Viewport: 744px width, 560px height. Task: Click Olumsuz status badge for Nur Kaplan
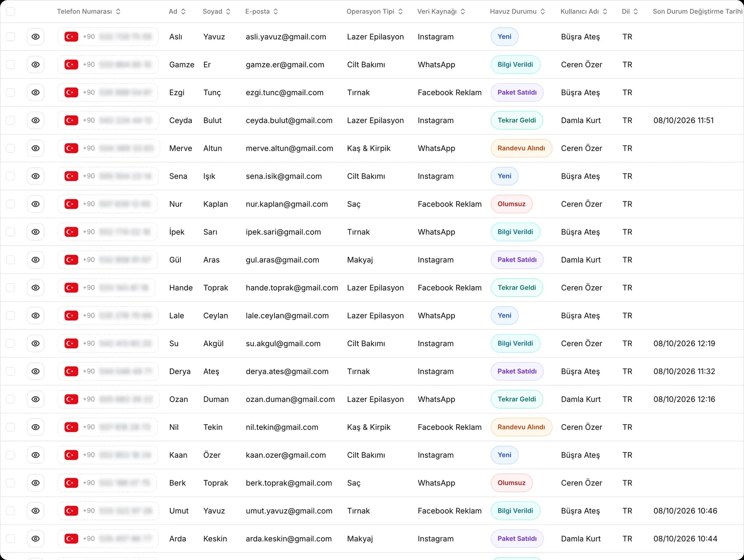click(511, 204)
